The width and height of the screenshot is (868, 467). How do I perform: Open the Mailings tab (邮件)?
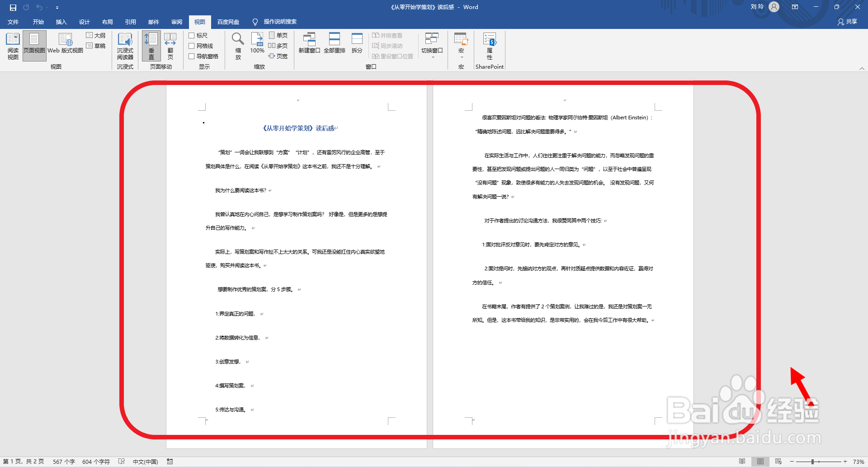pyautogui.click(x=154, y=22)
